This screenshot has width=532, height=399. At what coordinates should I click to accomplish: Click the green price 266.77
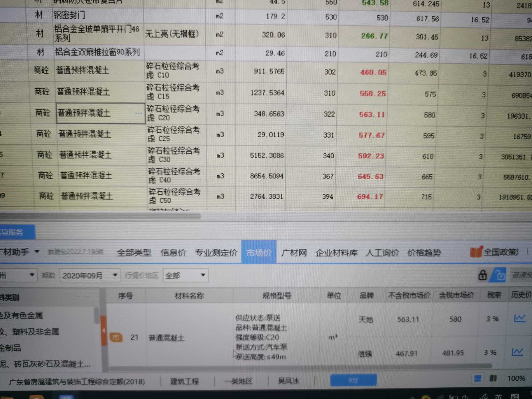374,36
